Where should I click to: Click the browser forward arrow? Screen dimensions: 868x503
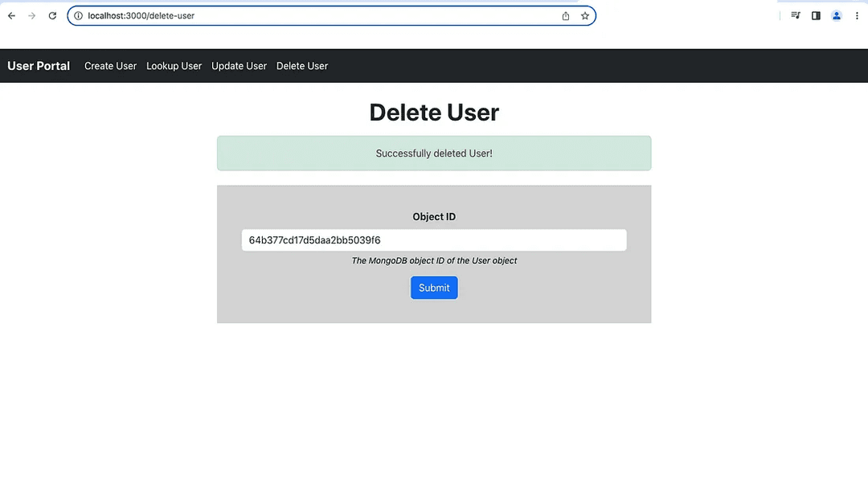32,16
